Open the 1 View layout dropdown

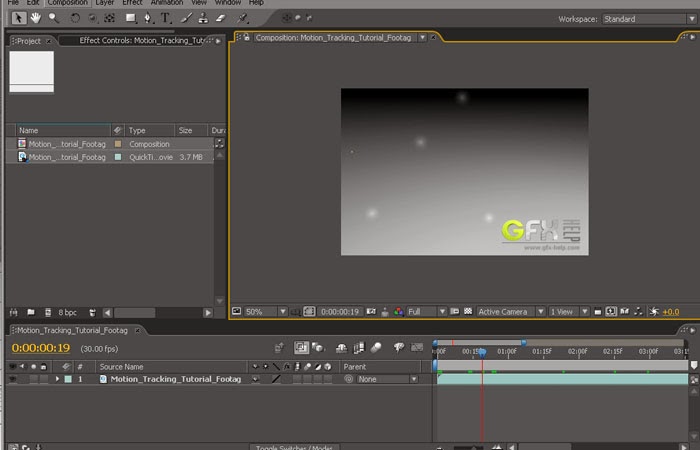[x=569, y=312]
